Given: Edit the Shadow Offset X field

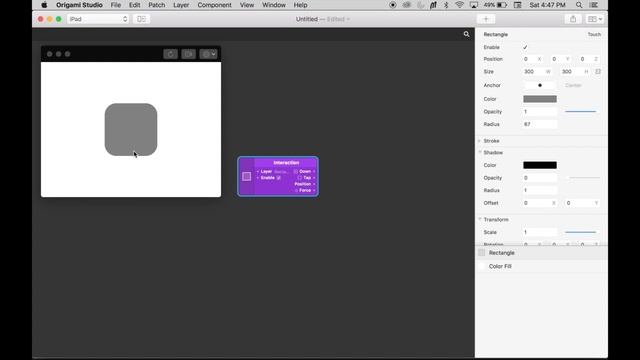Looking at the screenshot, I should 540,203.
